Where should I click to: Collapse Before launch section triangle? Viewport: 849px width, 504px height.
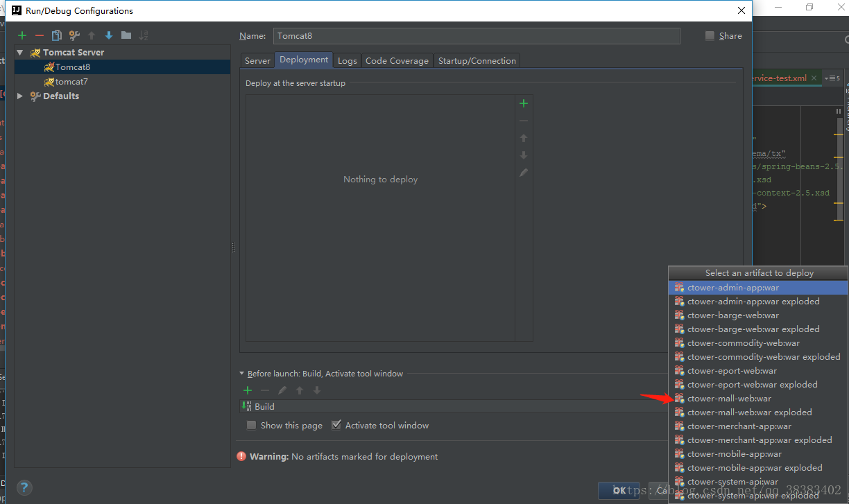pos(242,373)
